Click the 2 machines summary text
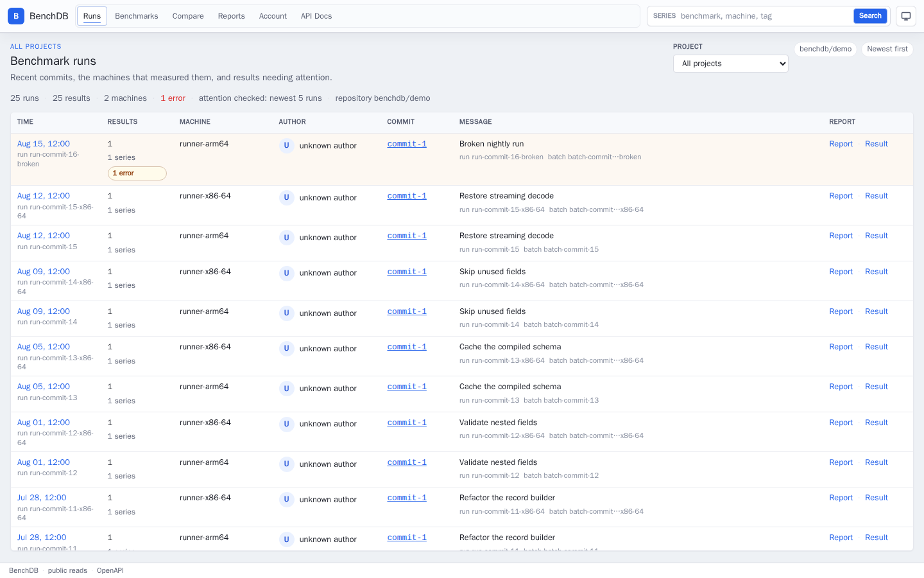This screenshot has width=924, height=578. 125,98
